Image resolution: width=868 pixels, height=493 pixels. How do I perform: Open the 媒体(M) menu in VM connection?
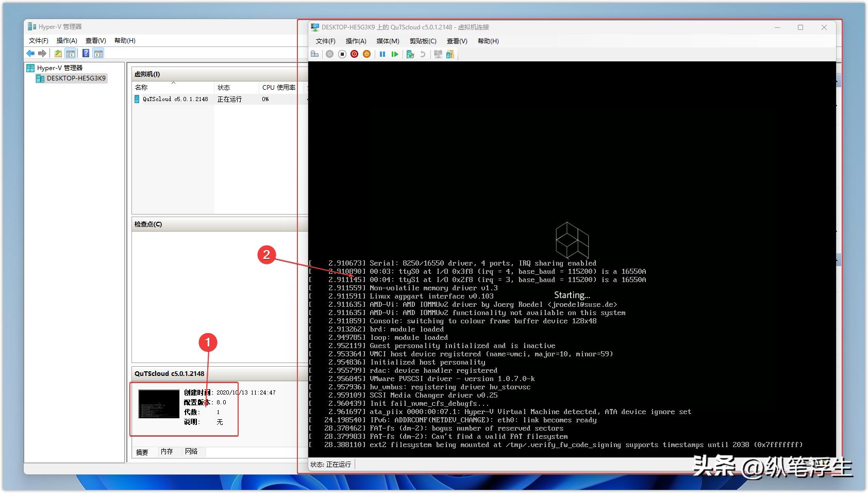388,41
